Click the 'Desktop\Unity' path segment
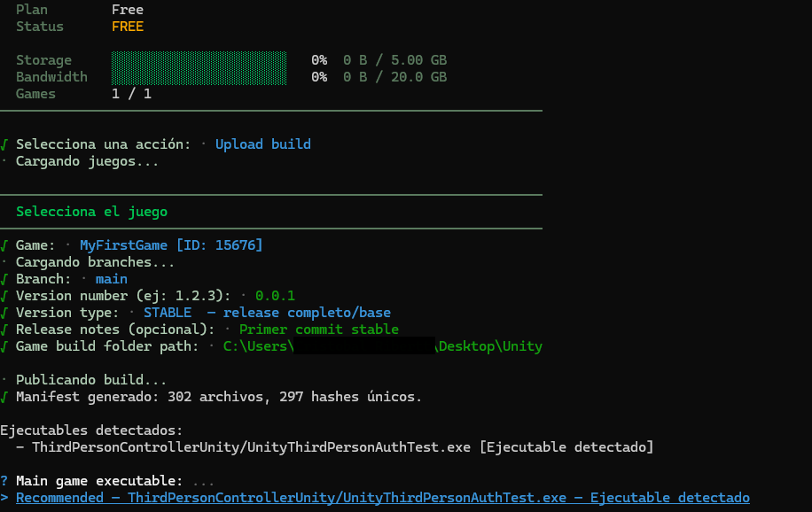Viewport: 812px width, 512px height. pos(490,346)
